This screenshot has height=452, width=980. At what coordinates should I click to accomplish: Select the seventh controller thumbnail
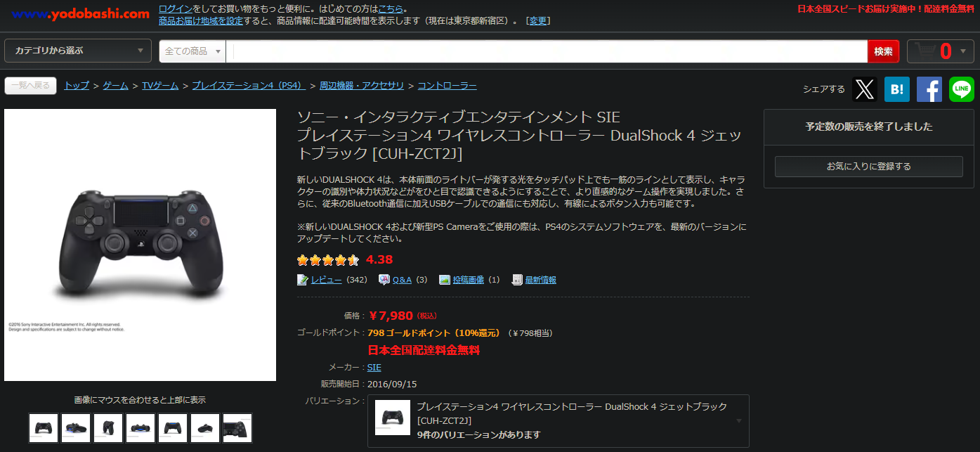[x=237, y=428]
